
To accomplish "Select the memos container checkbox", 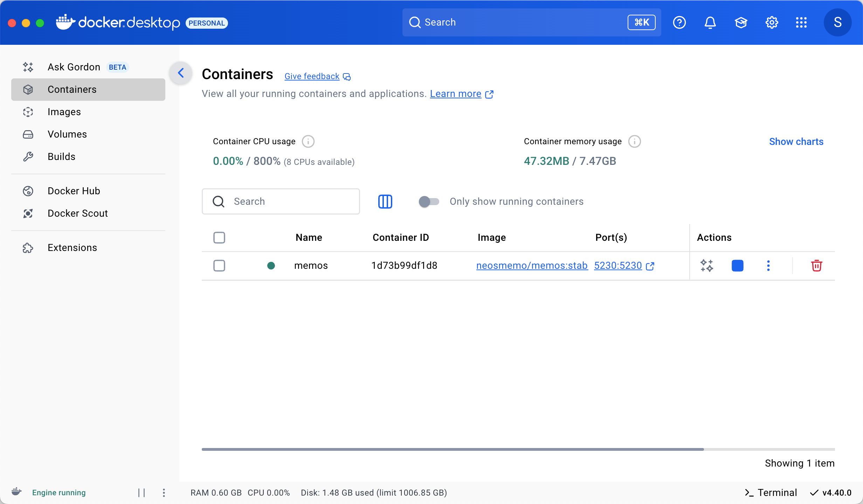I will pos(219,266).
